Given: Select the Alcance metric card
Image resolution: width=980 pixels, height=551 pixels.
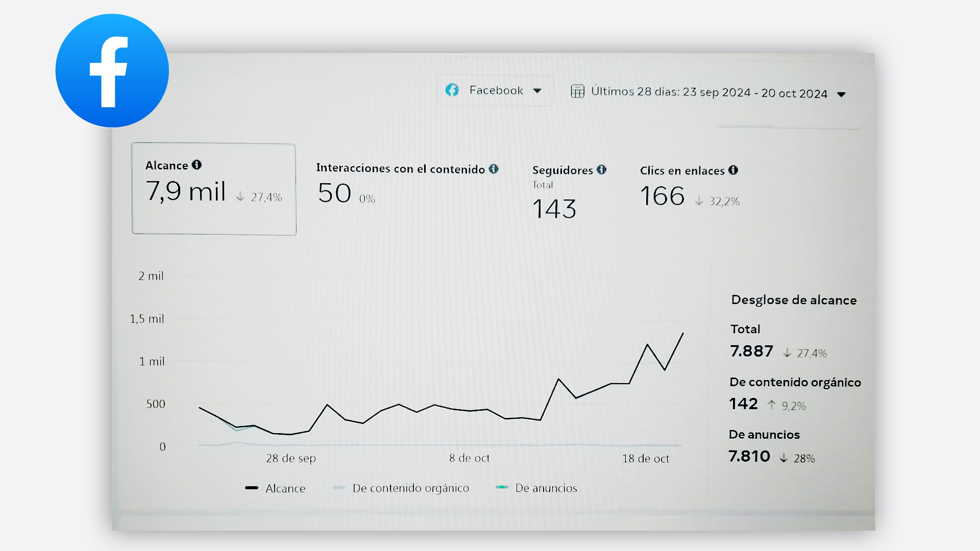Looking at the screenshot, I should 214,189.
